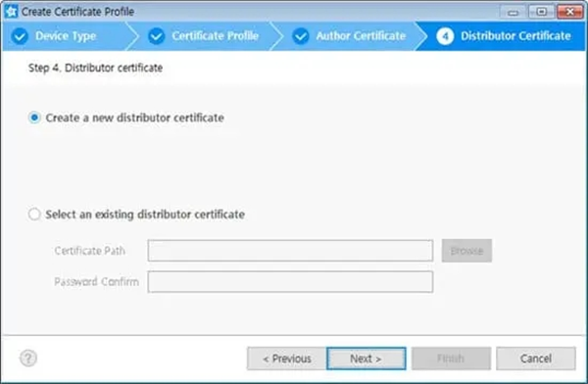Click the Tizen app icon in title bar
The height and width of the screenshot is (384, 588).
coord(11,12)
